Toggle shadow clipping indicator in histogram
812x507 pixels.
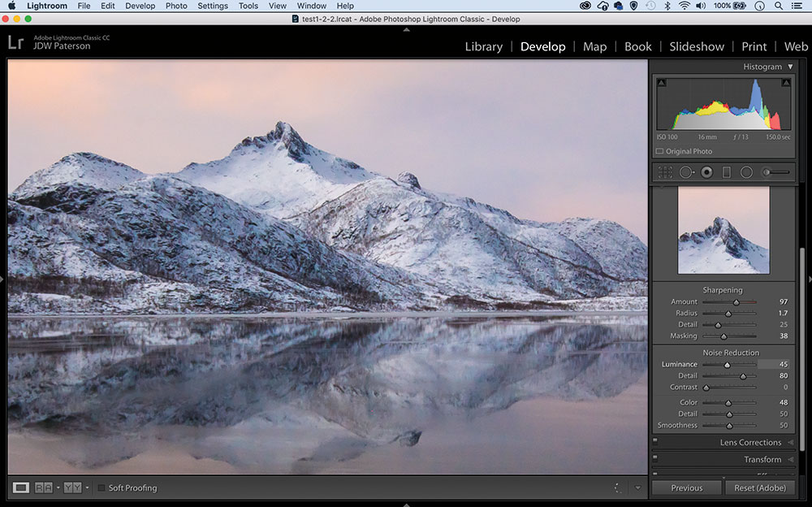point(661,82)
